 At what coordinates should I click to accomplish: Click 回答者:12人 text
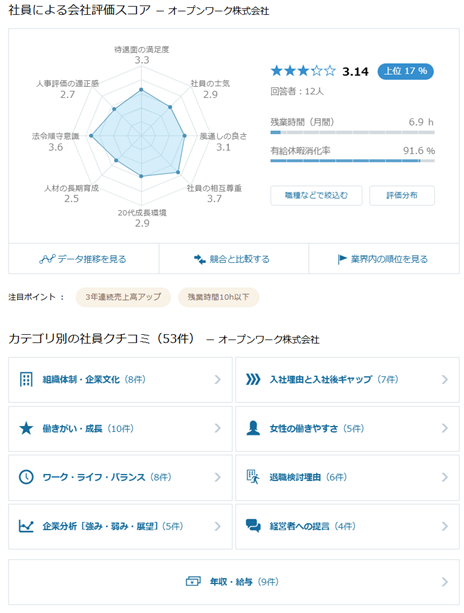pos(297,91)
